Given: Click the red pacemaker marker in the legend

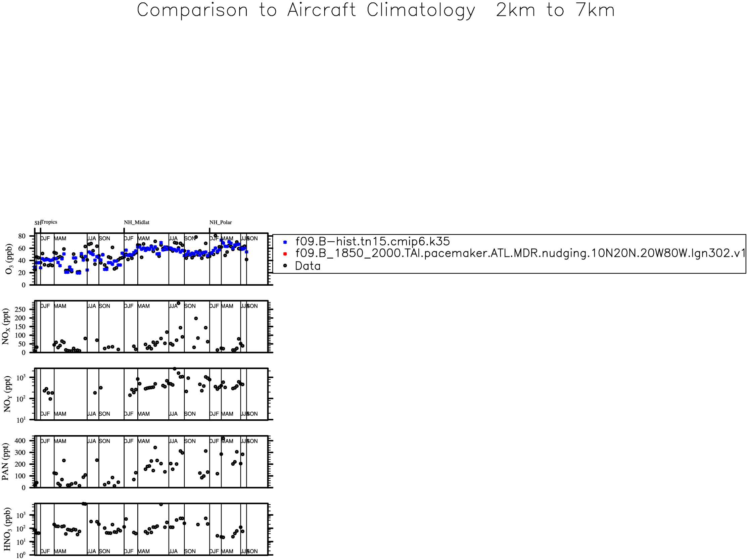Looking at the screenshot, I should 285,254.
